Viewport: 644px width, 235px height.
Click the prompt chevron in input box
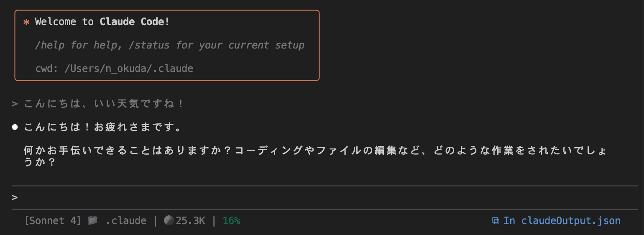(x=15, y=197)
